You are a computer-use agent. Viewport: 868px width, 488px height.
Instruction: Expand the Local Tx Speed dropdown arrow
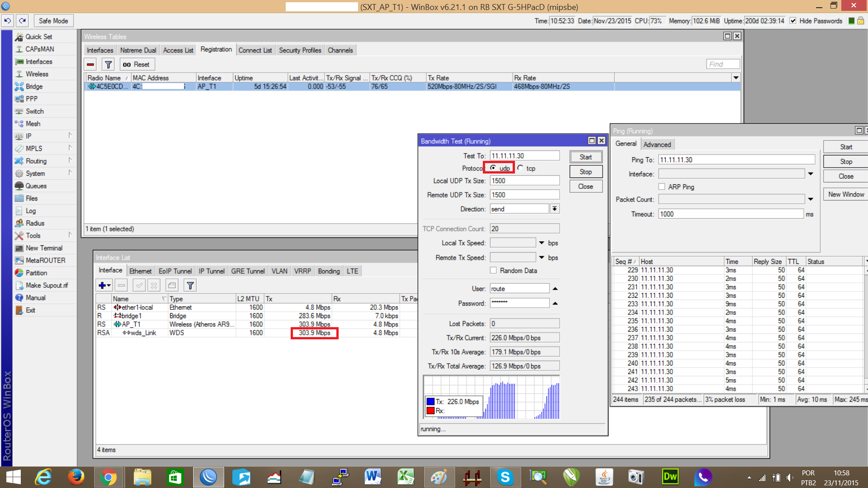[542, 243]
